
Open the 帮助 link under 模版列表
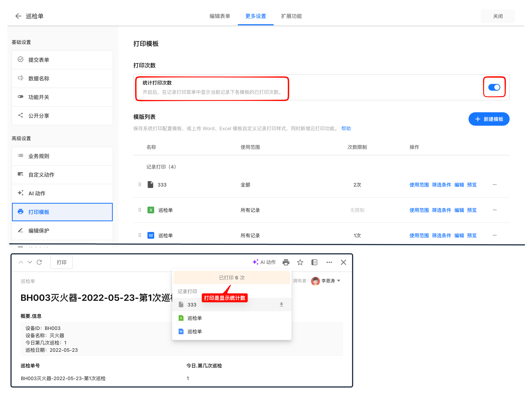tap(346, 129)
